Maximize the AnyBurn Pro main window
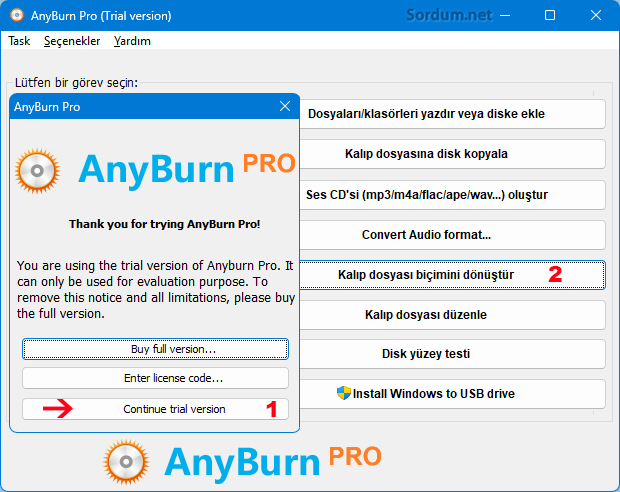 click(550, 15)
